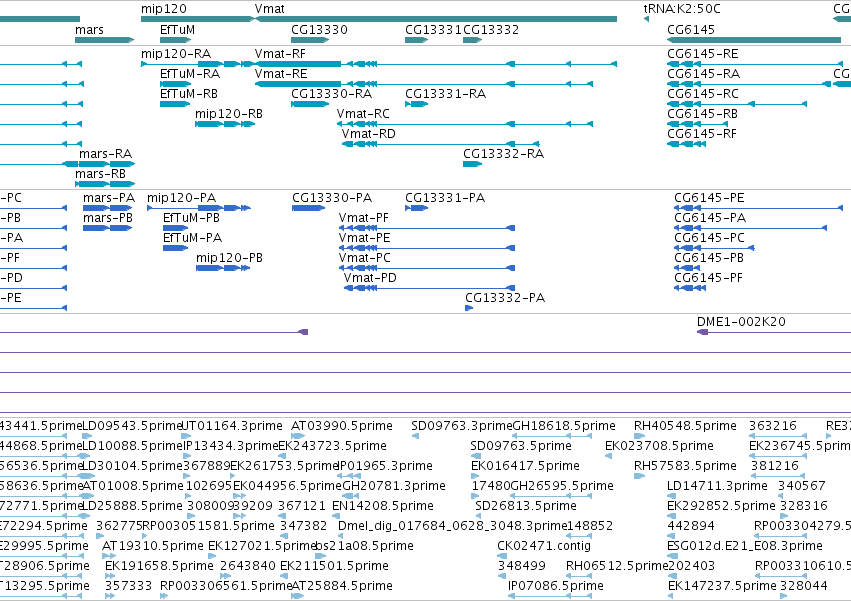Select the IP07086.5prime EST label
This screenshot has width=851, height=601.
click(556, 586)
